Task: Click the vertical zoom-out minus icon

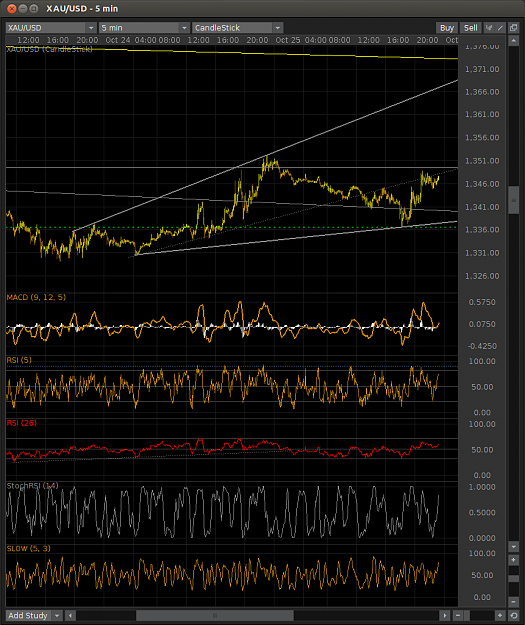Action: point(513,601)
